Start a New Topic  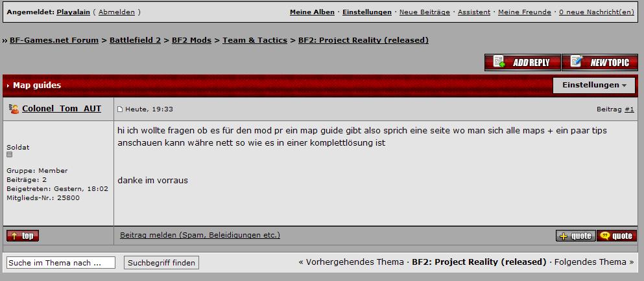coord(600,62)
